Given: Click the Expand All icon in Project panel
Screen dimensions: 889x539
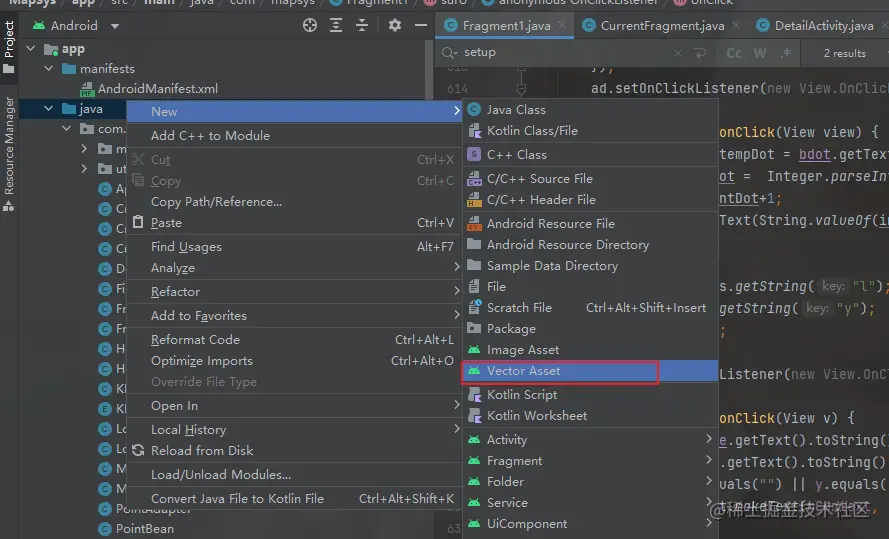Looking at the screenshot, I should click(x=336, y=26).
